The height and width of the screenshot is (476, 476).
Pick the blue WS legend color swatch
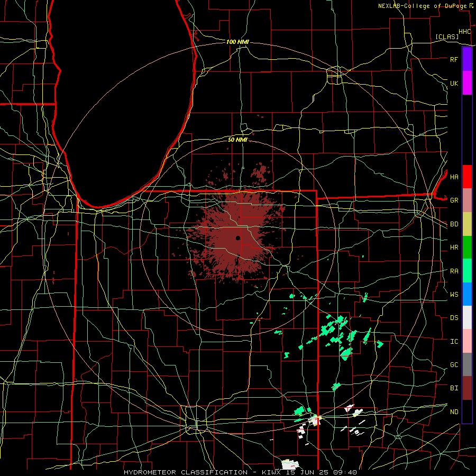[x=467, y=294]
